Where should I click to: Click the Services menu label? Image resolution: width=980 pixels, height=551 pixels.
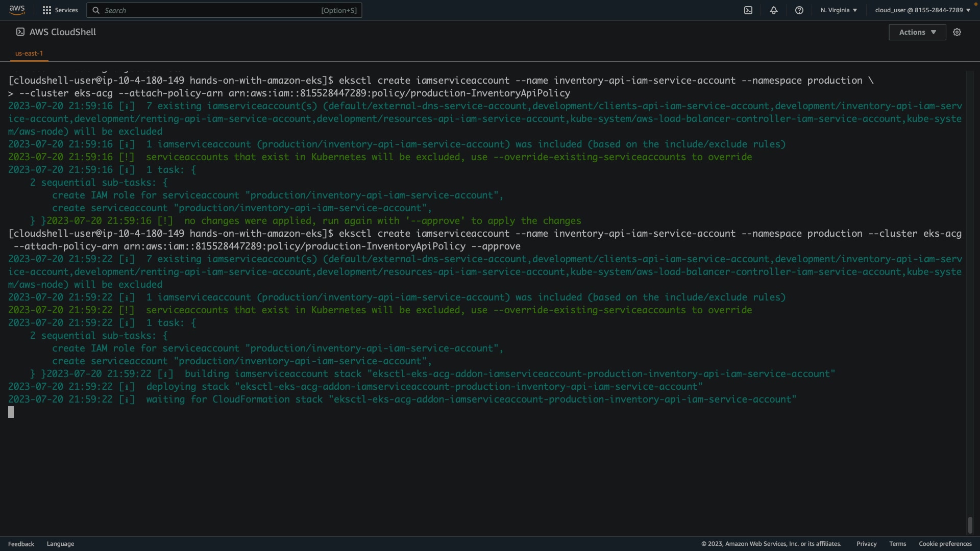[x=66, y=10]
